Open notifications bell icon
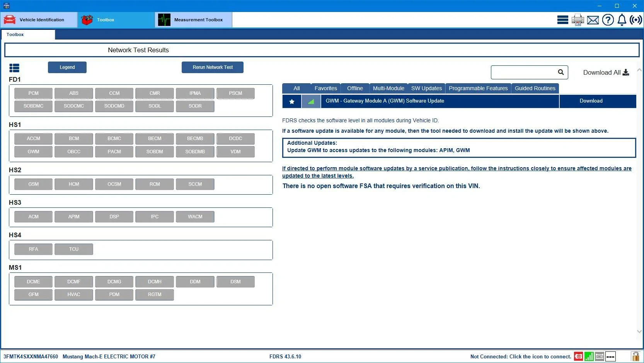Image resolution: width=644 pixels, height=363 pixels. point(622,20)
